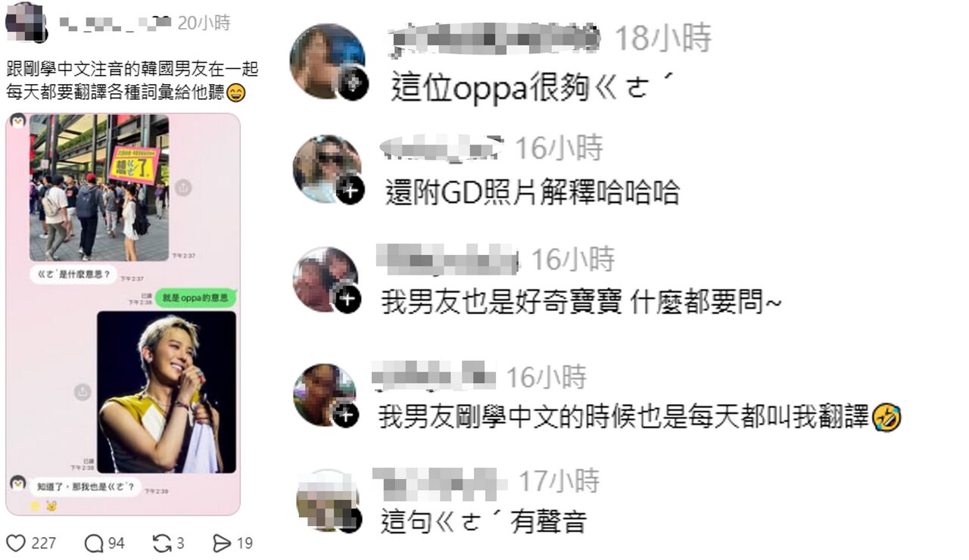
Task: Follow the commenter who wrote 每天都叫我翻譯
Action: click(346, 413)
